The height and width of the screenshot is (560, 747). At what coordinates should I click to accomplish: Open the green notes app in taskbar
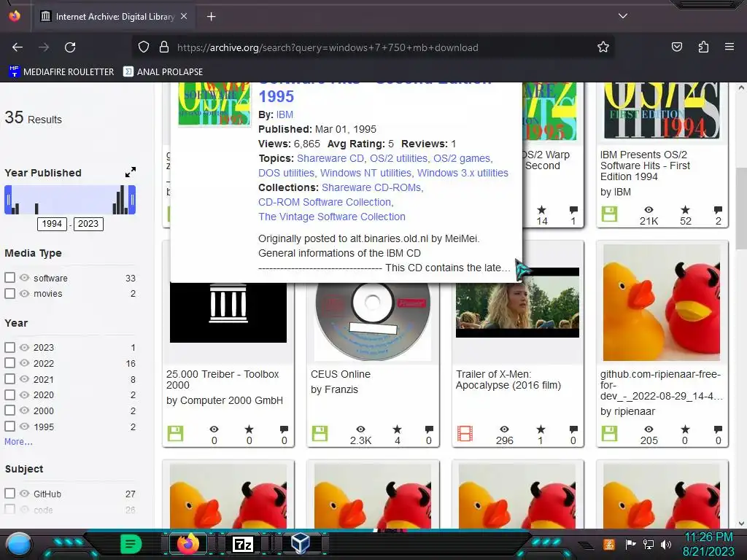(x=131, y=544)
